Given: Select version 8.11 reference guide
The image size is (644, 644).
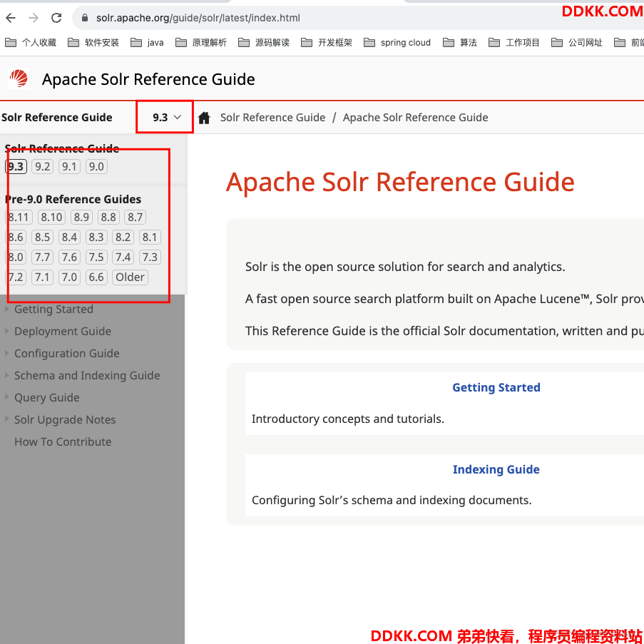Looking at the screenshot, I should click(19, 218).
